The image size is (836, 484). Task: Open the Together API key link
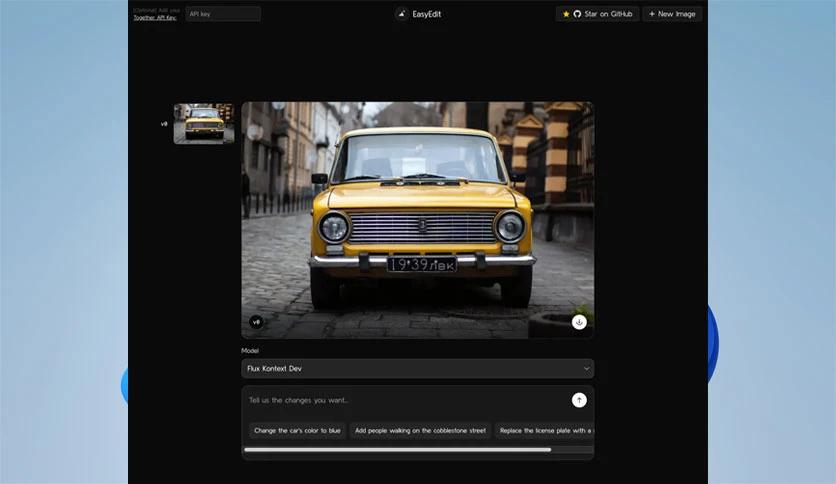point(155,18)
